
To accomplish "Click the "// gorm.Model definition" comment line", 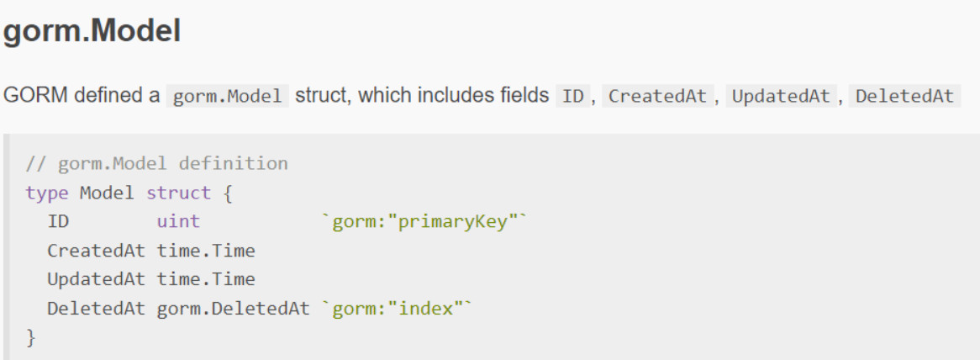I will coord(156,163).
